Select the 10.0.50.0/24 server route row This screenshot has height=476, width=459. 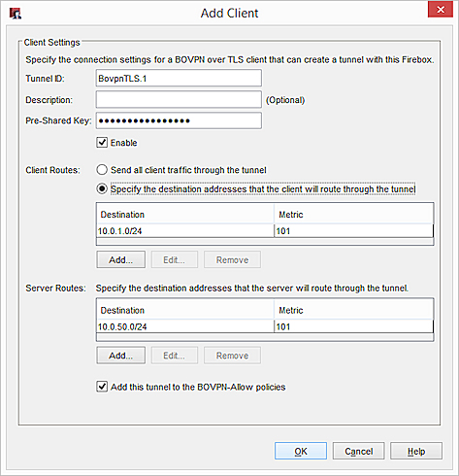[x=265, y=326]
